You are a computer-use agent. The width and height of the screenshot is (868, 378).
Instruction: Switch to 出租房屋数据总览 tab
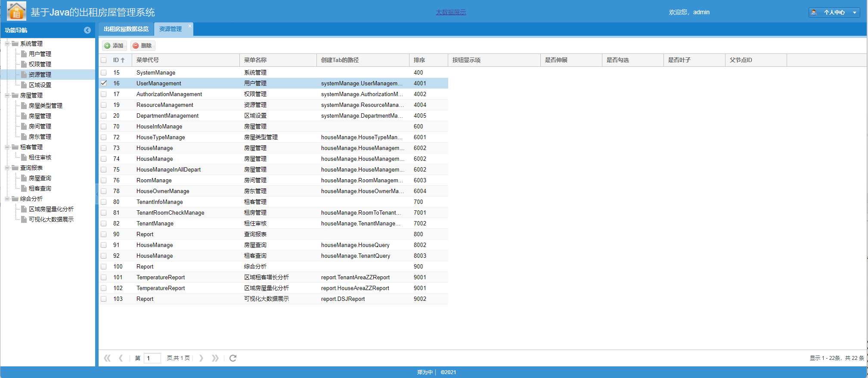point(126,29)
